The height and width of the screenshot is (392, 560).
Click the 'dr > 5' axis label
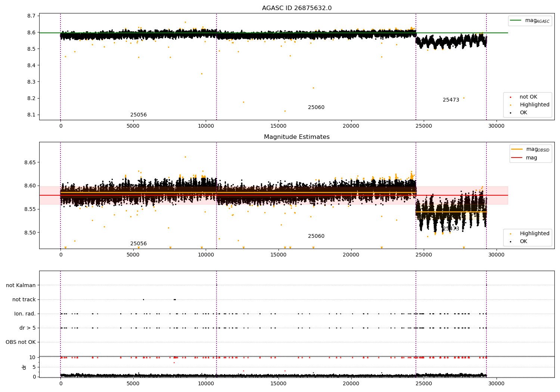(x=28, y=328)
